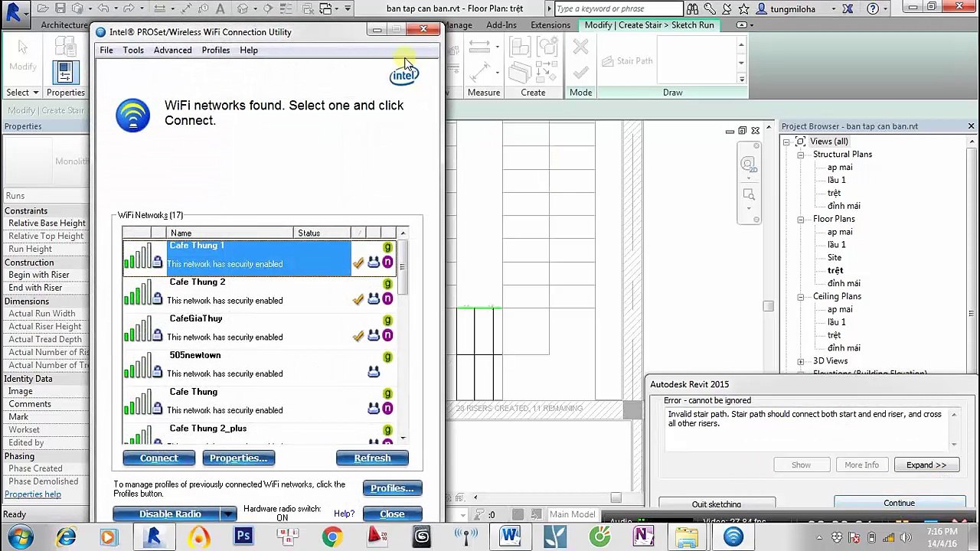
Task: Open Revit search binoculars icon
Action: 692,9
